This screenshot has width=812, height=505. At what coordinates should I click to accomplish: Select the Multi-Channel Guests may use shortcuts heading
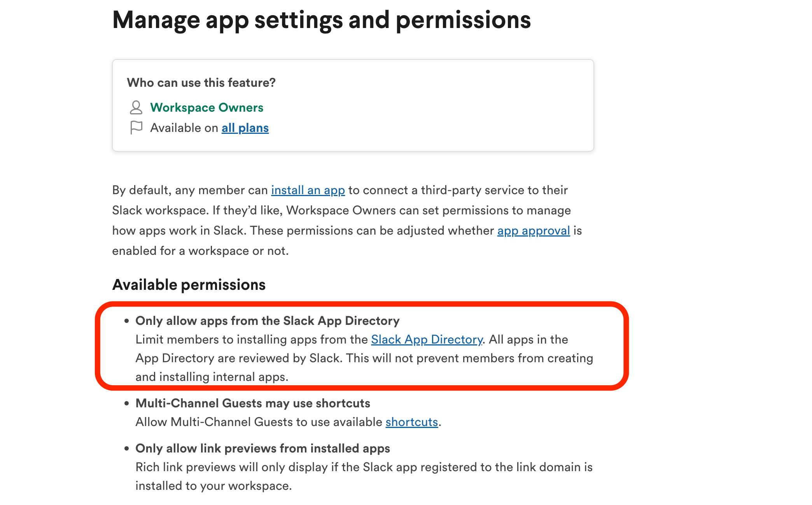pos(253,403)
